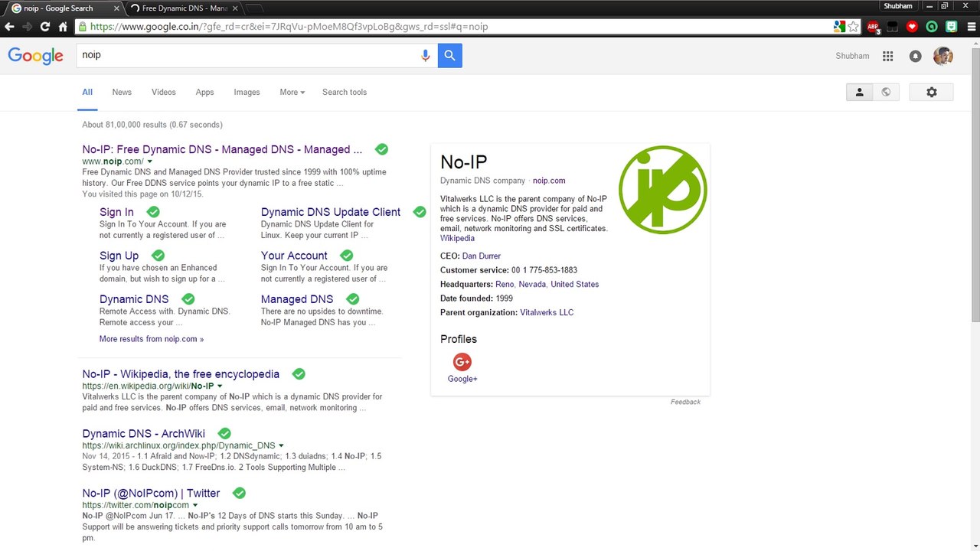Open the green smiley face extension
This screenshot has width=980, height=551.
(951, 26)
